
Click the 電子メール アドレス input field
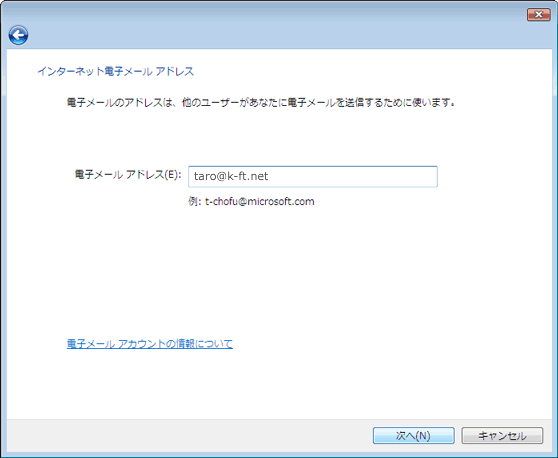click(313, 177)
